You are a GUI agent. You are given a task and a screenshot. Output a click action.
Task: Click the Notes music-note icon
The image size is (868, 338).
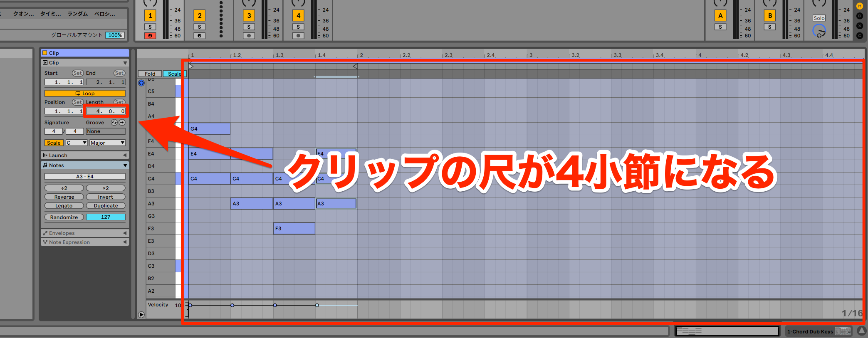point(45,165)
